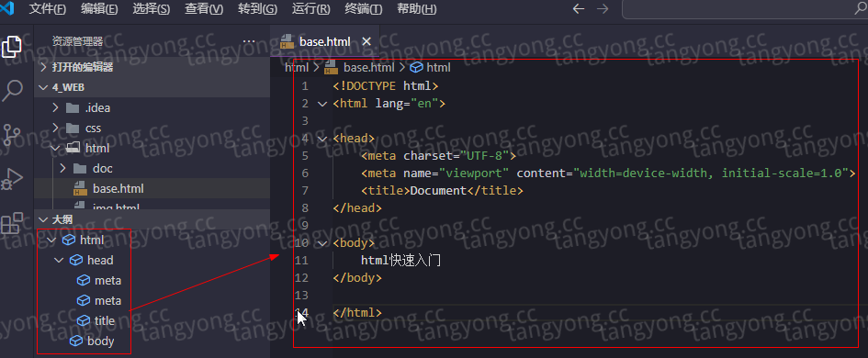
Task: Go forward with the right arrow icon
Action: [603, 9]
